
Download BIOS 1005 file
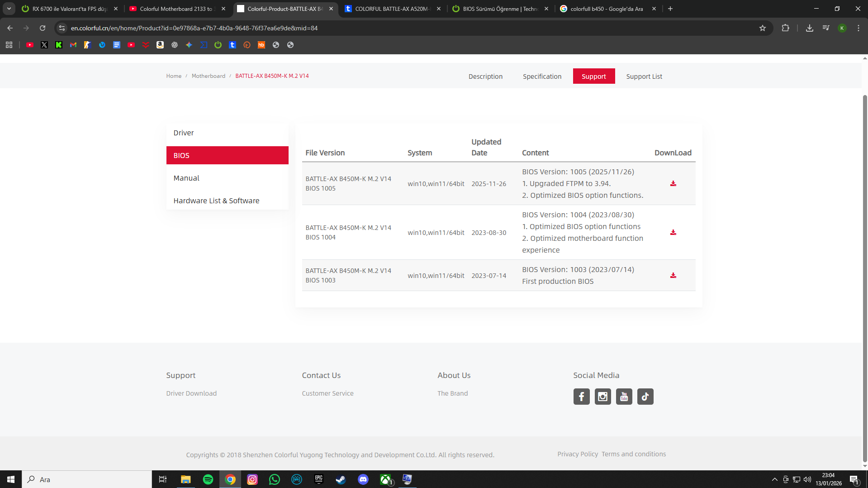pos(673,183)
